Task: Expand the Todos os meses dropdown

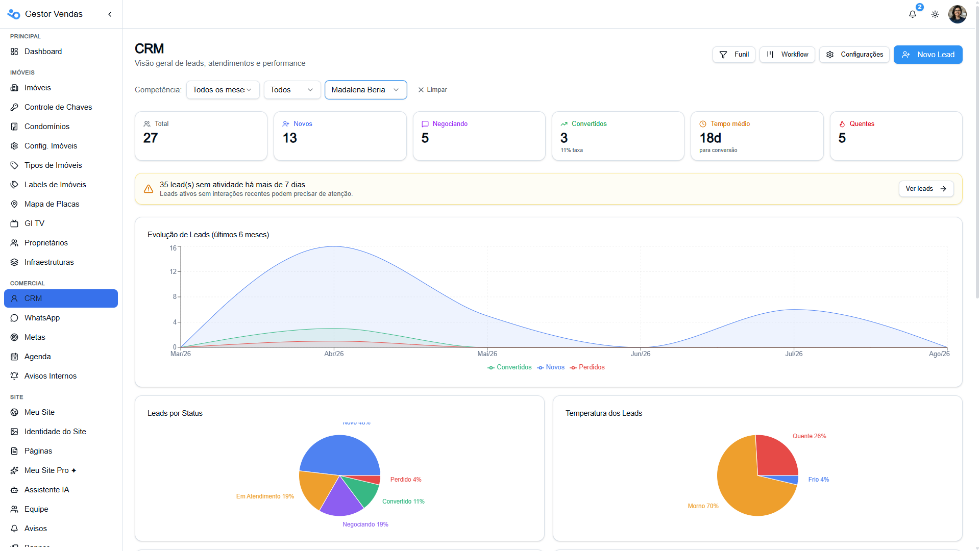Action: click(223, 90)
